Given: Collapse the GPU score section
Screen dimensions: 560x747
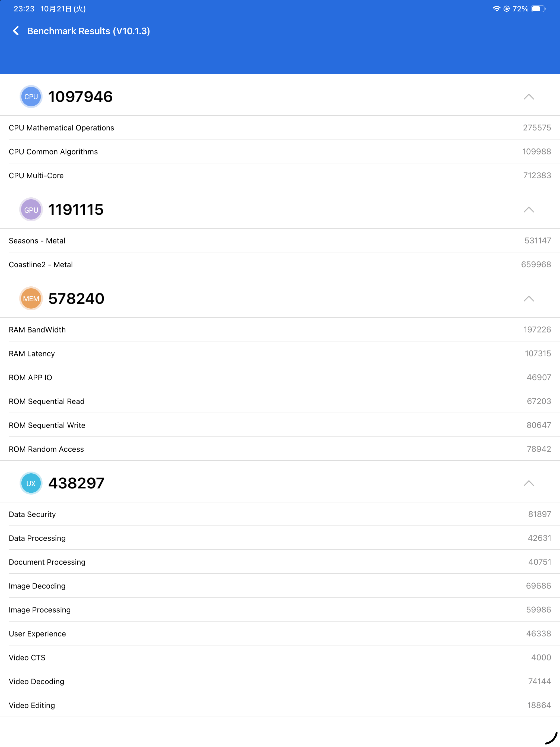Looking at the screenshot, I should coord(529,210).
